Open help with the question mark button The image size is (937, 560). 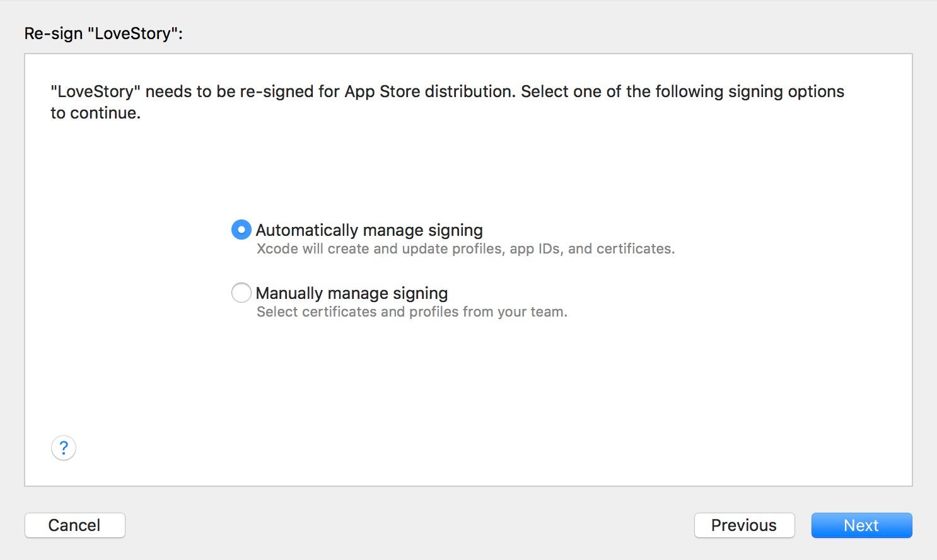(x=64, y=448)
